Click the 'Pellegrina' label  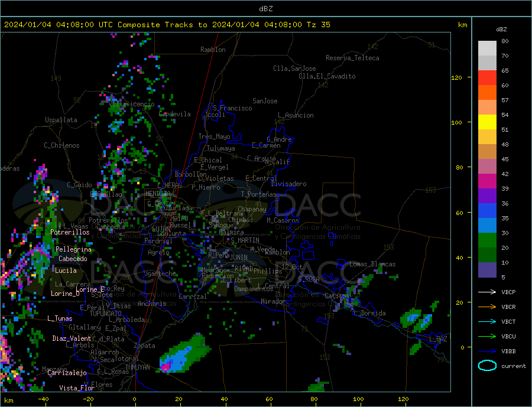pos(74,249)
